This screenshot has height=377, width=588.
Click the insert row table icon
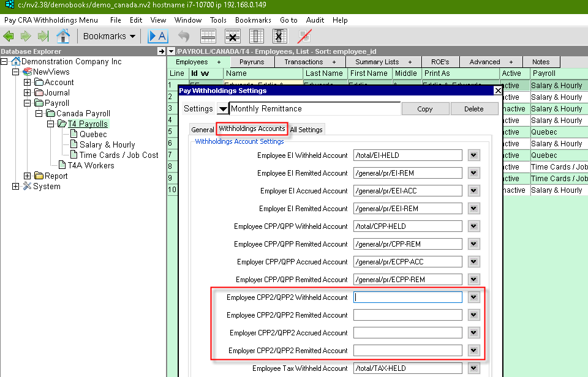click(x=208, y=36)
